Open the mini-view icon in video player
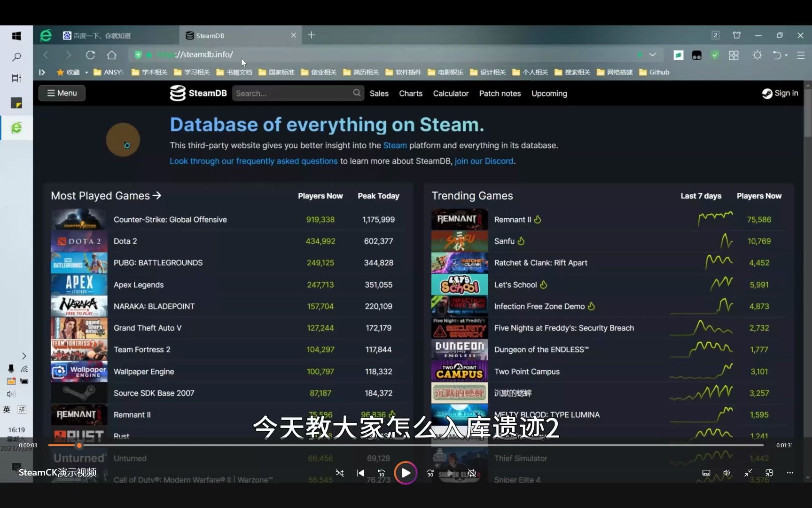812x508 pixels. [x=769, y=473]
